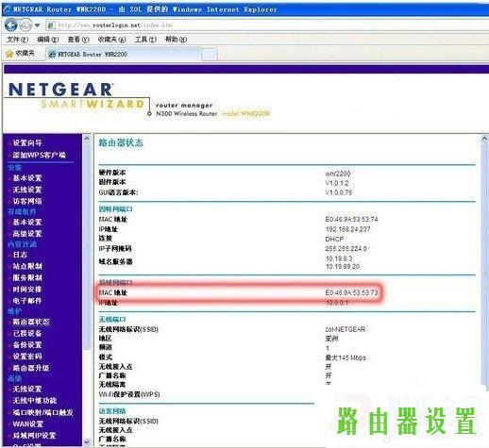Image resolution: width=489 pixels, height=448 pixels.
Task: Click the browser Forward arrow button
Action: 25,25
